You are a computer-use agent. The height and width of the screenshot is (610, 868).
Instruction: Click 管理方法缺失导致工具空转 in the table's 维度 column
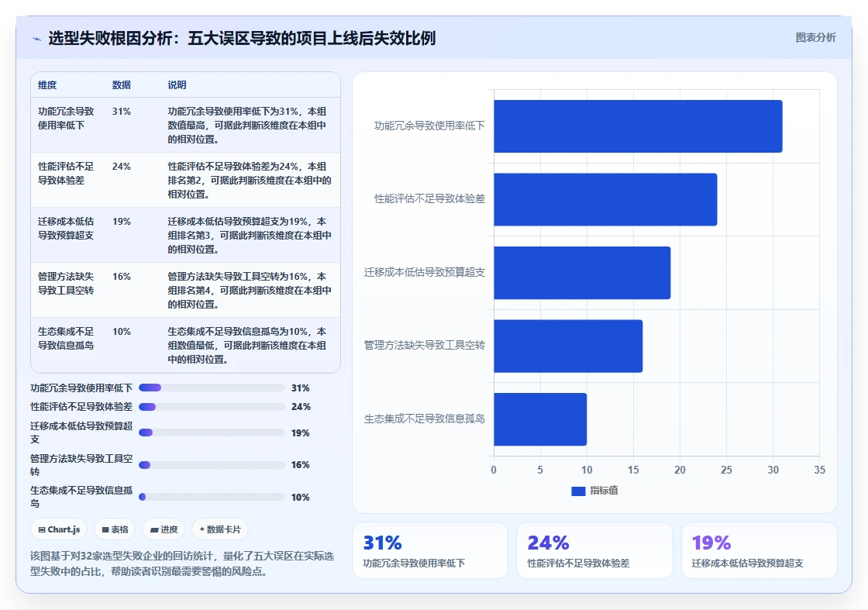[66, 284]
